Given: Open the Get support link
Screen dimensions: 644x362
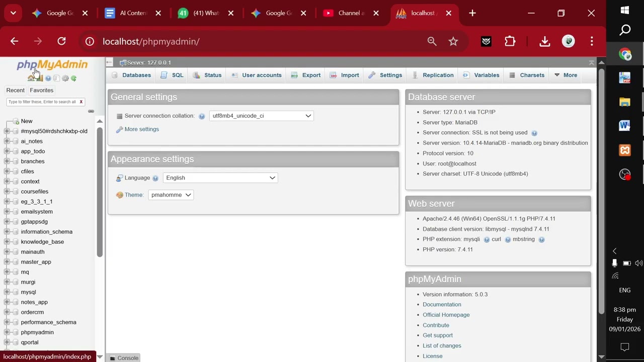Looking at the screenshot, I should (438, 335).
